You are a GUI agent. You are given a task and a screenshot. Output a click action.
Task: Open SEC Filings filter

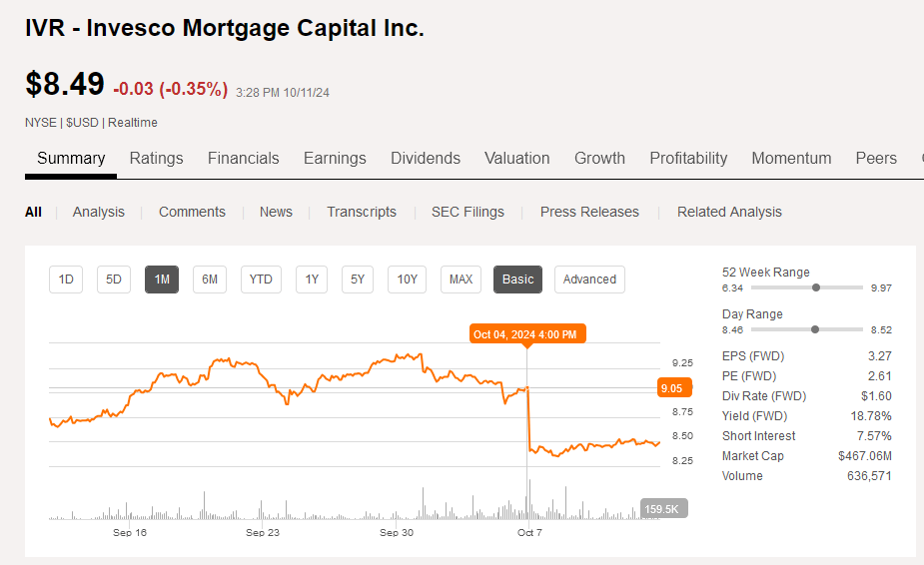point(467,212)
